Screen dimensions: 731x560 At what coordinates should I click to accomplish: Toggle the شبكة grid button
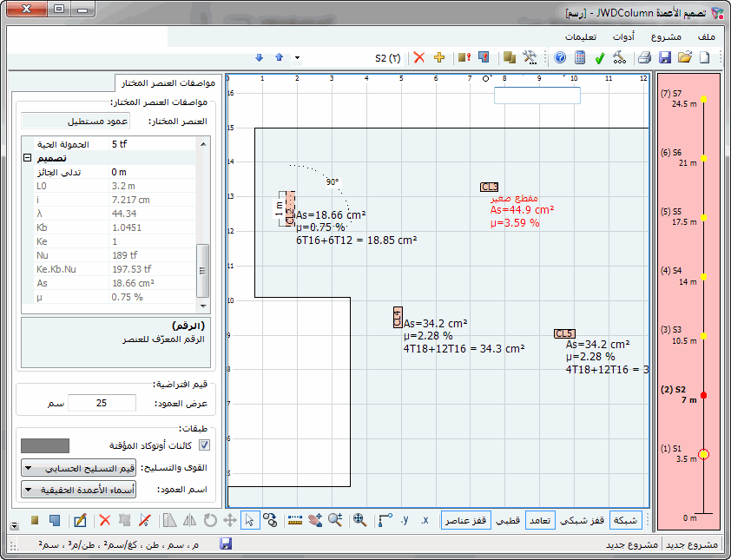pos(626,520)
